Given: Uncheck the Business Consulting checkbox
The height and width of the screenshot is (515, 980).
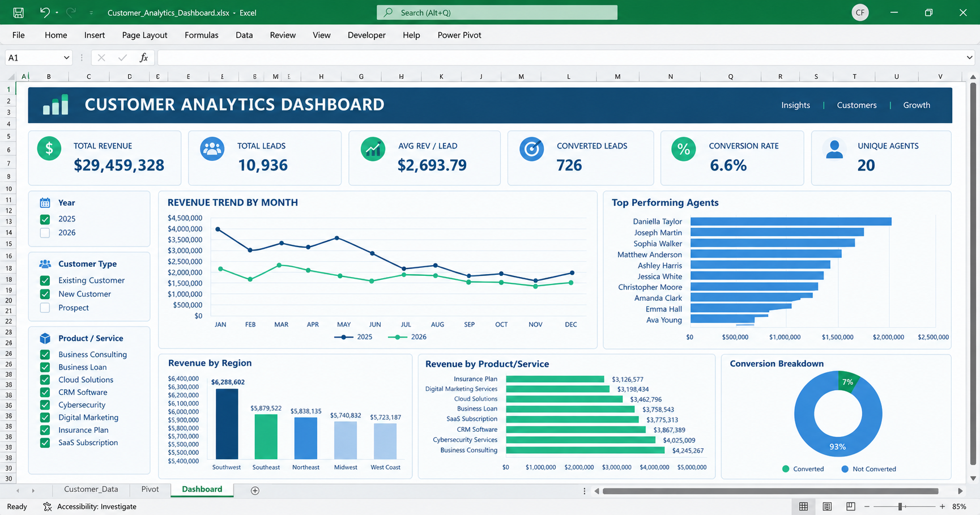Looking at the screenshot, I should point(45,355).
